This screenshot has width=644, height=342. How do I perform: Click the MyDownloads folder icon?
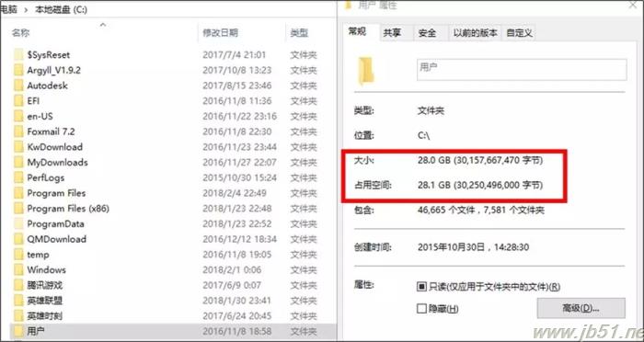point(18,162)
